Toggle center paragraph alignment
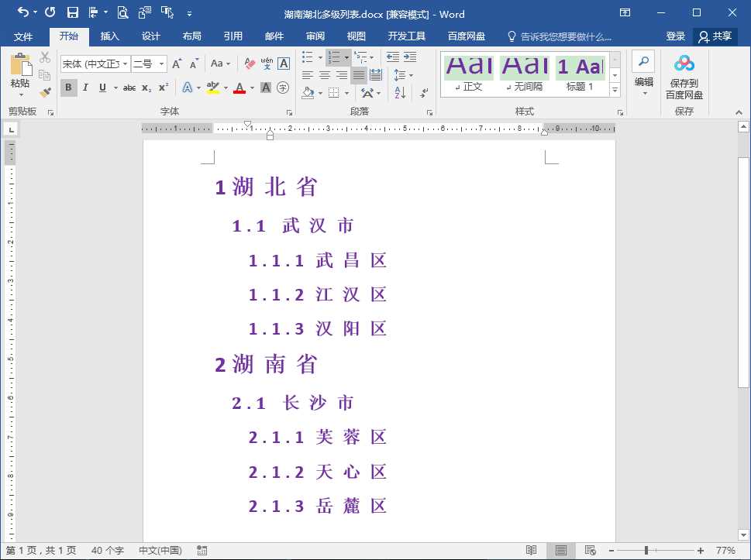The width and height of the screenshot is (751, 560). pyautogui.click(x=325, y=74)
